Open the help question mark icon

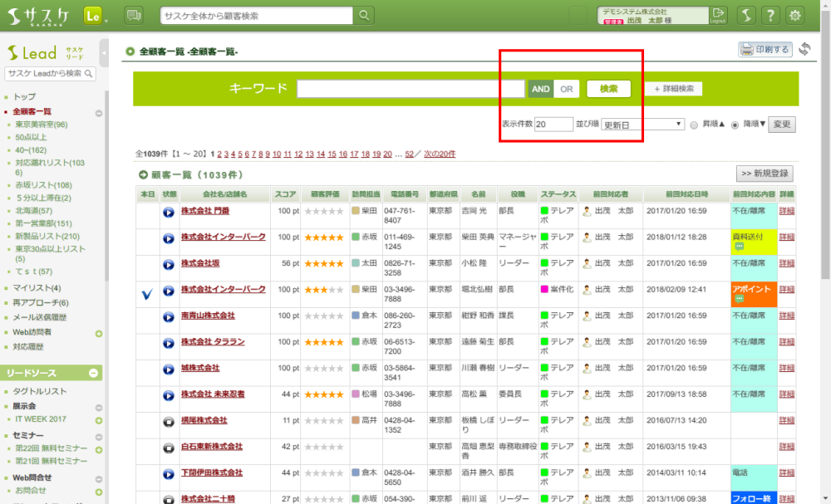[x=770, y=16]
